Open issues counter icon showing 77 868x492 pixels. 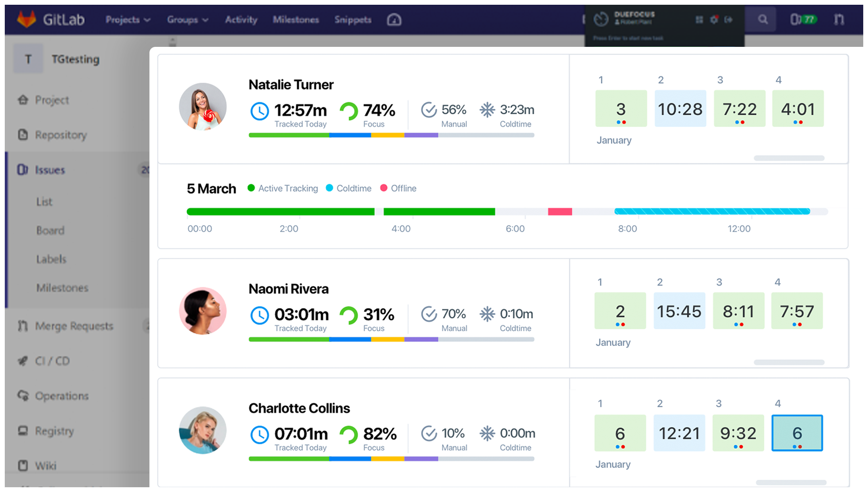(x=803, y=19)
